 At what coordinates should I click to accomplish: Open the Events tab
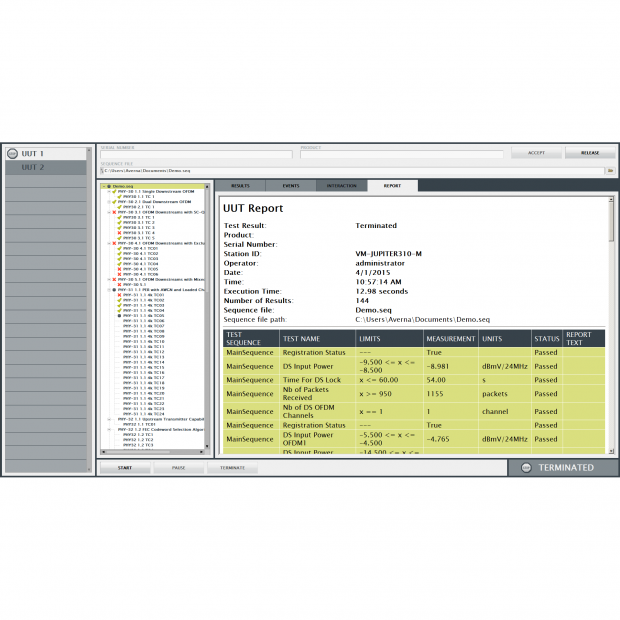pos(291,186)
